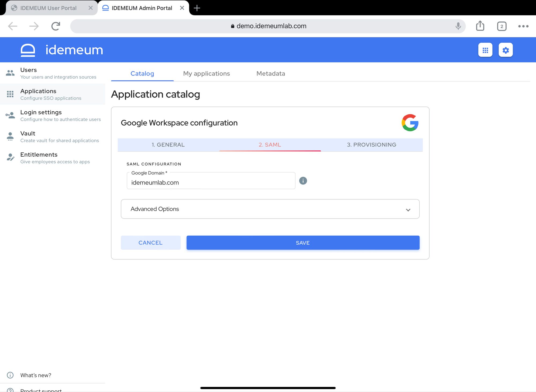
Task: Open the My applications tab
Action: tap(207, 73)
